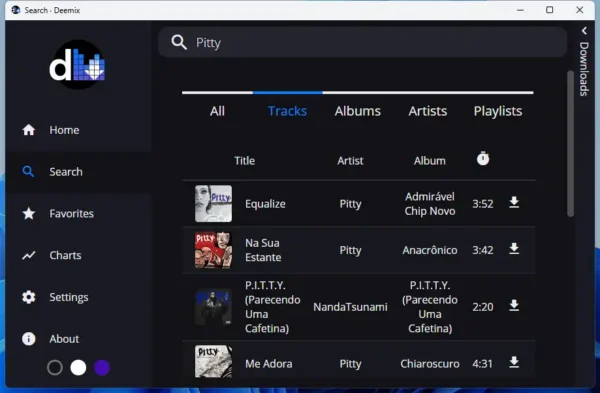Click the Title column header
The width and height of the screenshot is (600, 393).
[x=245, y=160]
